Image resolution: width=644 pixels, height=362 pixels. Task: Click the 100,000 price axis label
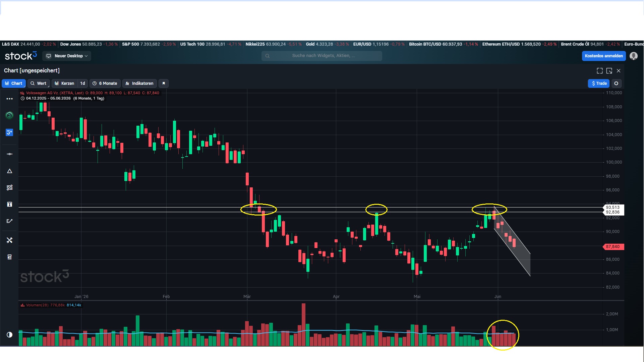click(x=614, y=162)
